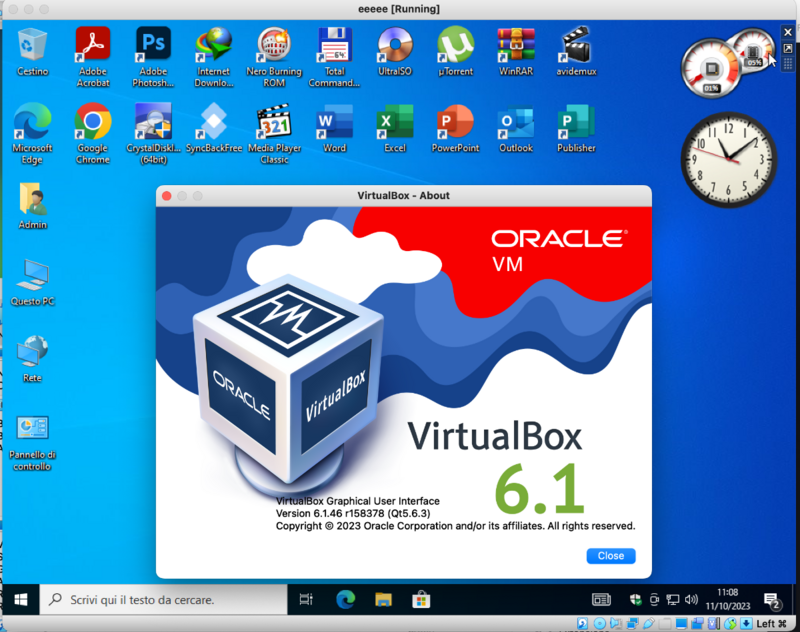Select the Pannello di controllo icon
Image resolution: width=800 pixels, height=632 pixels.
point(32,443)
